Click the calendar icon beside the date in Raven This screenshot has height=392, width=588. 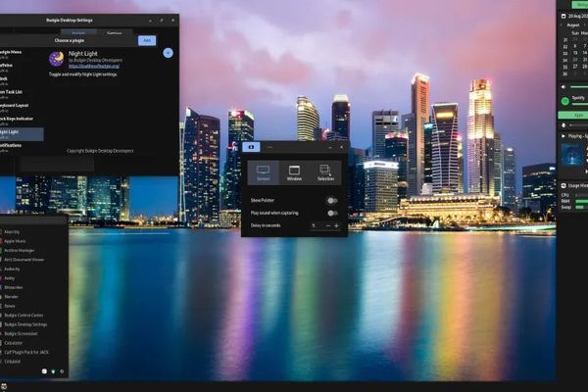[563, 16]
